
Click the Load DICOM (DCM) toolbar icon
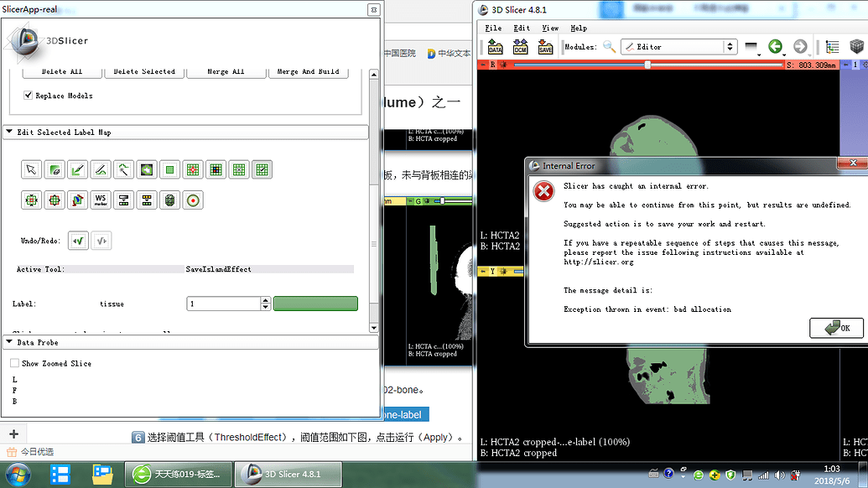point(520,47)
